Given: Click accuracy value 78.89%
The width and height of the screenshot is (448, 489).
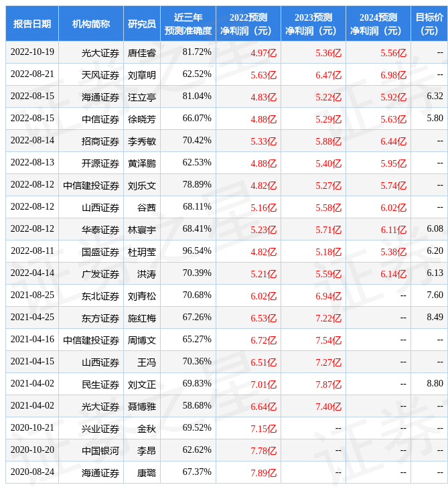Looking at the screenshot, I should (x=197, y=185).
